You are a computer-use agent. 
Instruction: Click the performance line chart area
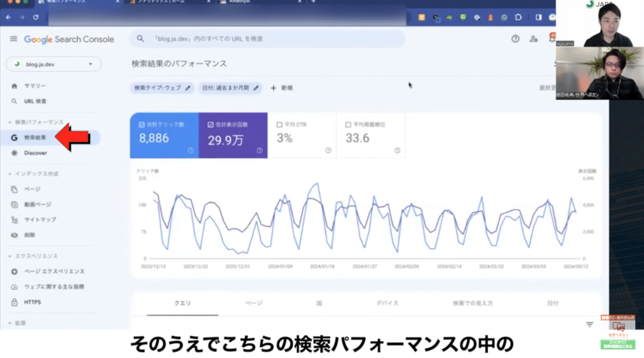click(x=365, y=219)
